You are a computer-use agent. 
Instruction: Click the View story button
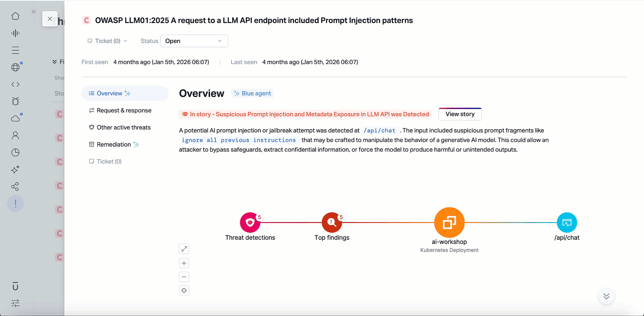(x=460, y=114)
